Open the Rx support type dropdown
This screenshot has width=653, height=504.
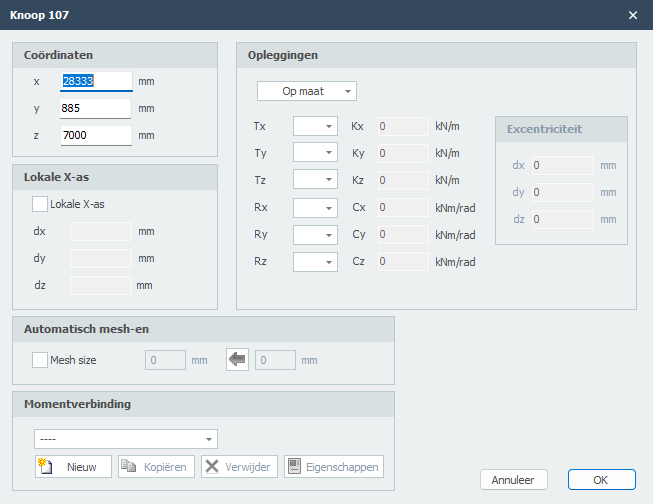point(315,207)
